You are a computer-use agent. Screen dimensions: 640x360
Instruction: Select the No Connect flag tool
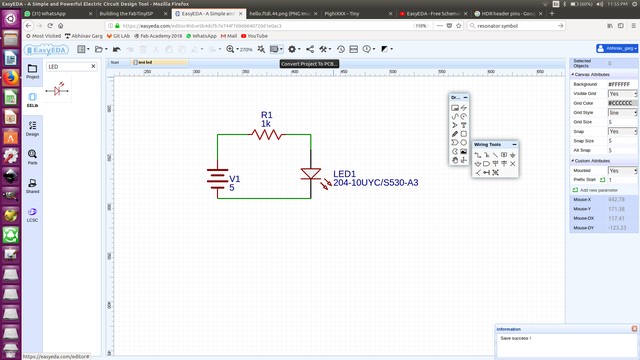513,164
